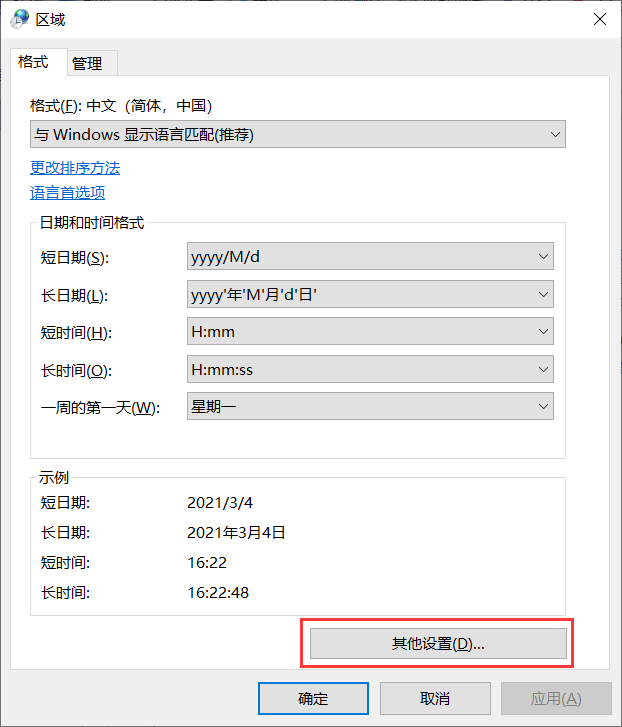Confirm with the 确定 button
The width and height of the screenshot is (622, 727).
[313, 698]
